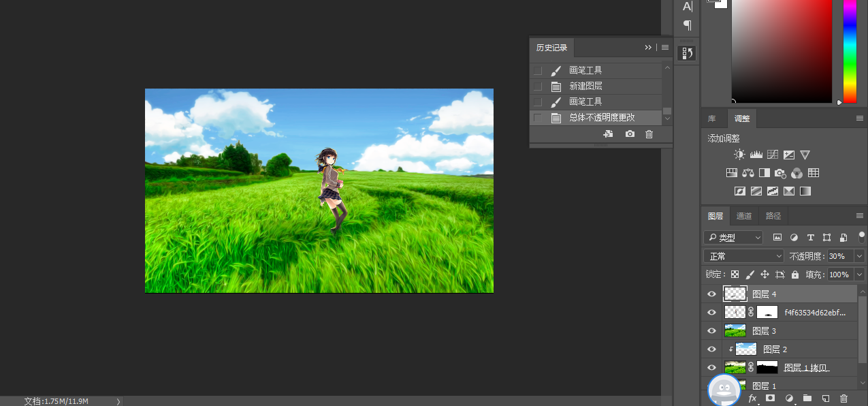The height and width of the screenshot is (406, 868).
Task: Filter layers by pixel layers
Action: (777, 238)
